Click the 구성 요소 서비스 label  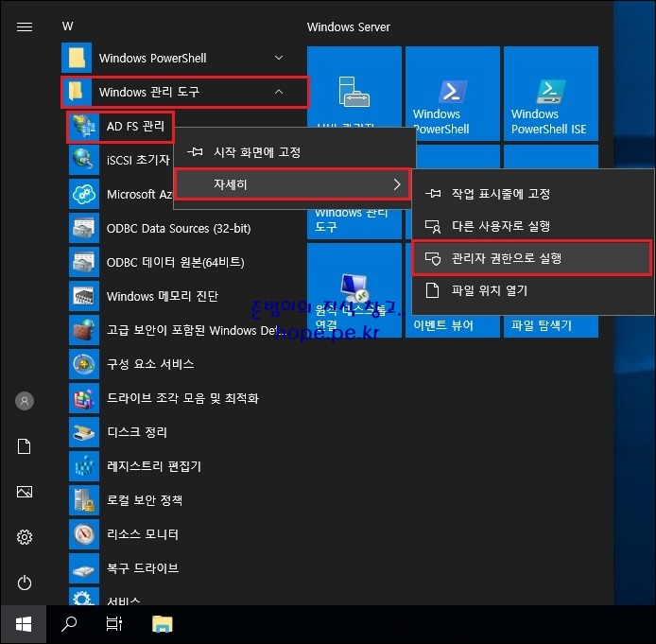coord(150,364)
